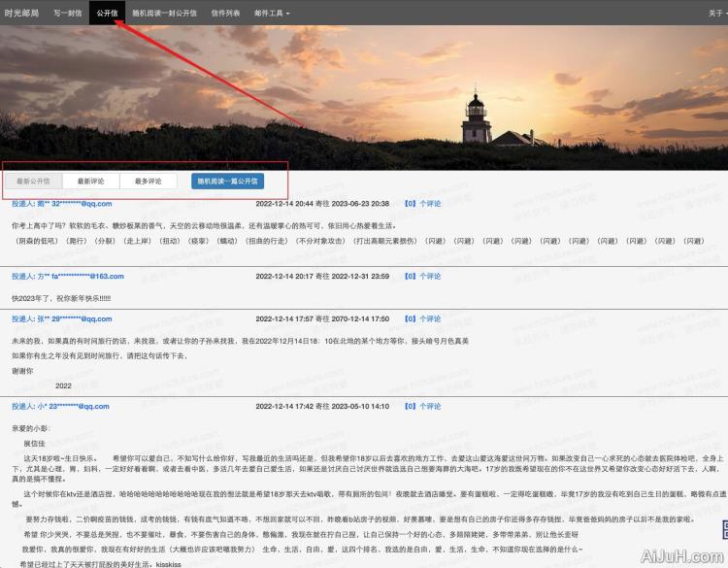Open comments on the 20:17 letter
728x568 pixels.
[422, 277]
